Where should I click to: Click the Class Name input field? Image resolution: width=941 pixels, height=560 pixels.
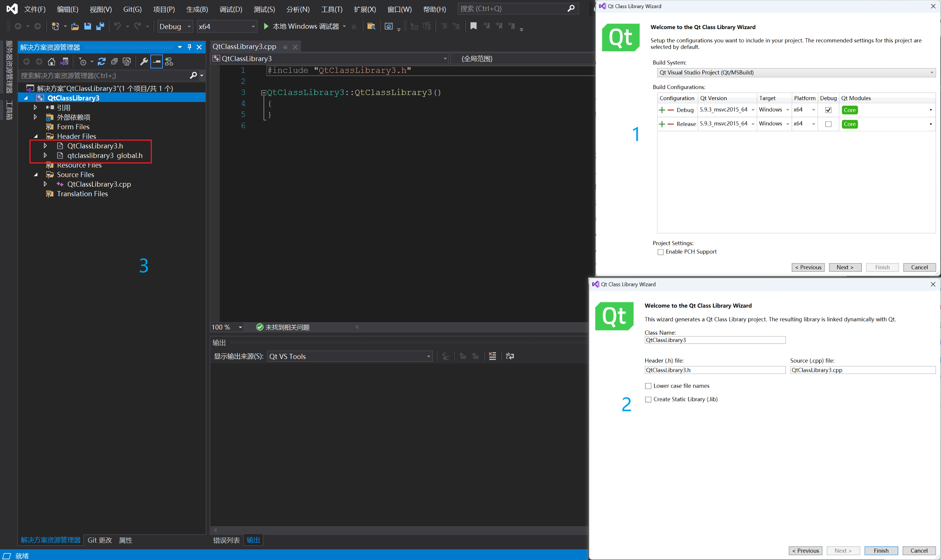[x=714, y=340]
